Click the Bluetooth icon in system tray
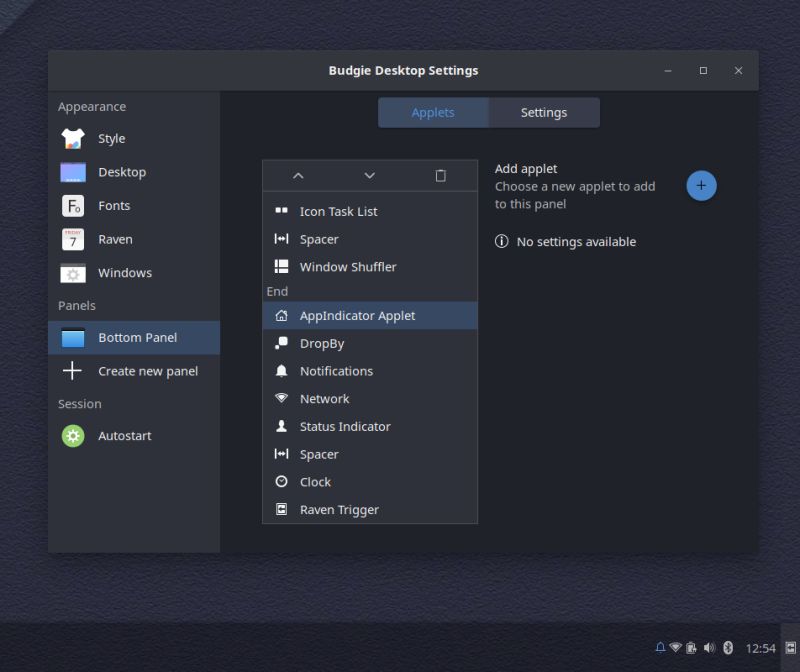800x672 pixels. click(727, 647)
